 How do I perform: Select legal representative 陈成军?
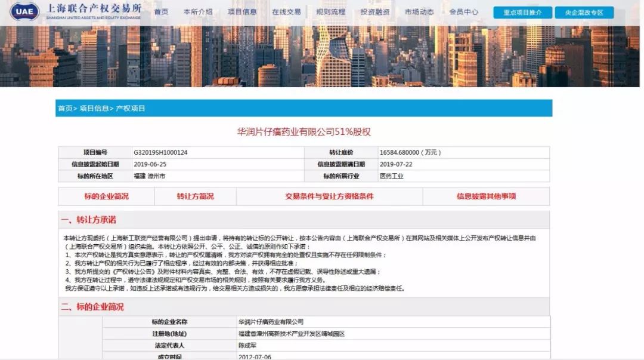point(247,346)
